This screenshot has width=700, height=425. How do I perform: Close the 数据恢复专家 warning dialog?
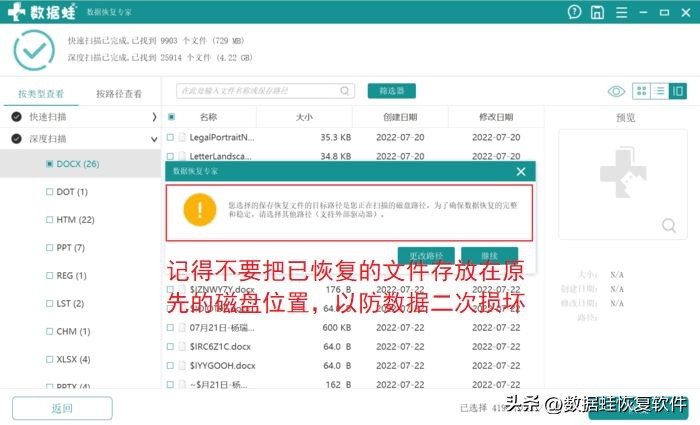click(521, 171)
